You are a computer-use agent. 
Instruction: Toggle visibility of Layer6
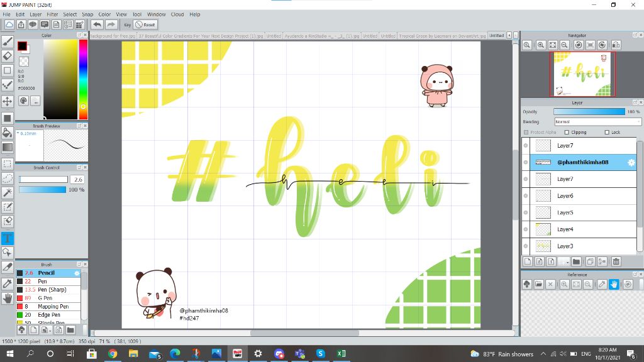[x=526, y=196]
